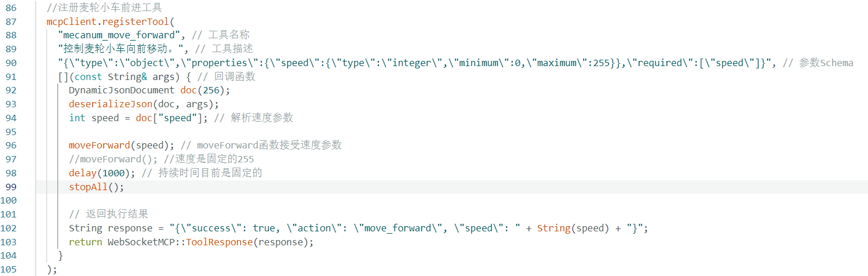The image size is (868, 276).
Task: Click the closing brace on line 104
Action: coord(61,256)
